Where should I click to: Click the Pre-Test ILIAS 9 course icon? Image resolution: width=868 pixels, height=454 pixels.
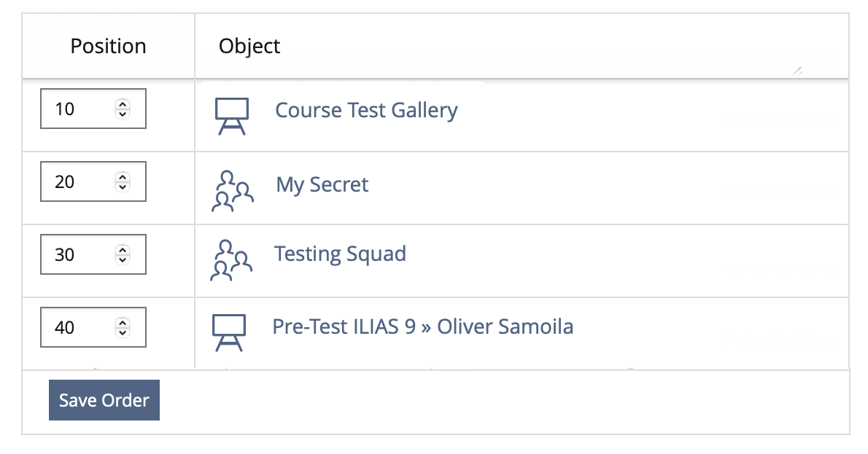229,333
